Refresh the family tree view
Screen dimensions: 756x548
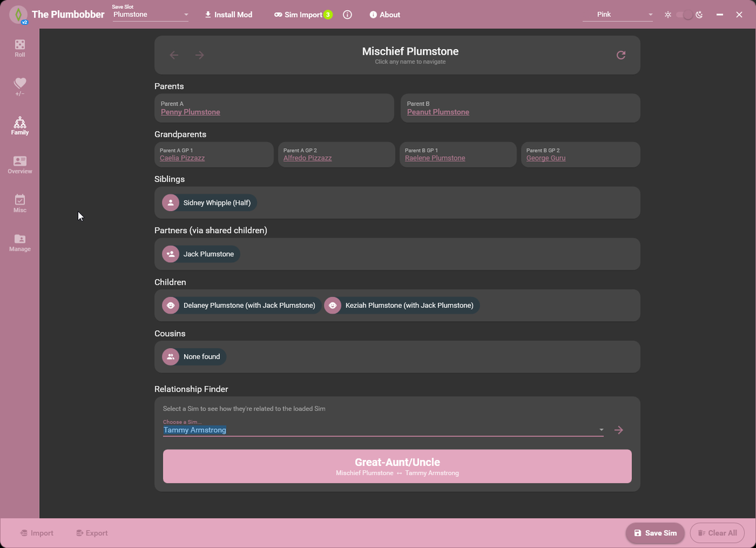point(621,55)
